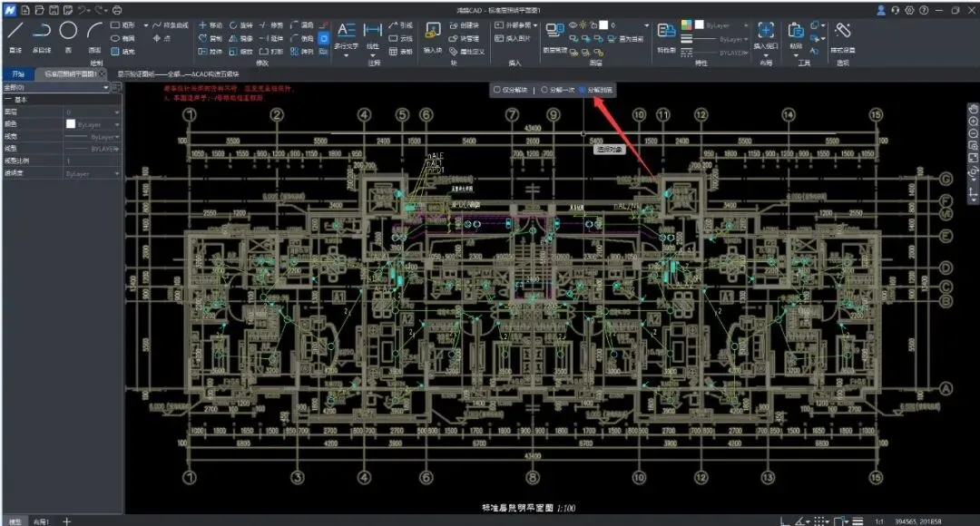Viewport: 980px width, 526px height.
Task: Activate the Stretch tool
Action: pos(211,51)
